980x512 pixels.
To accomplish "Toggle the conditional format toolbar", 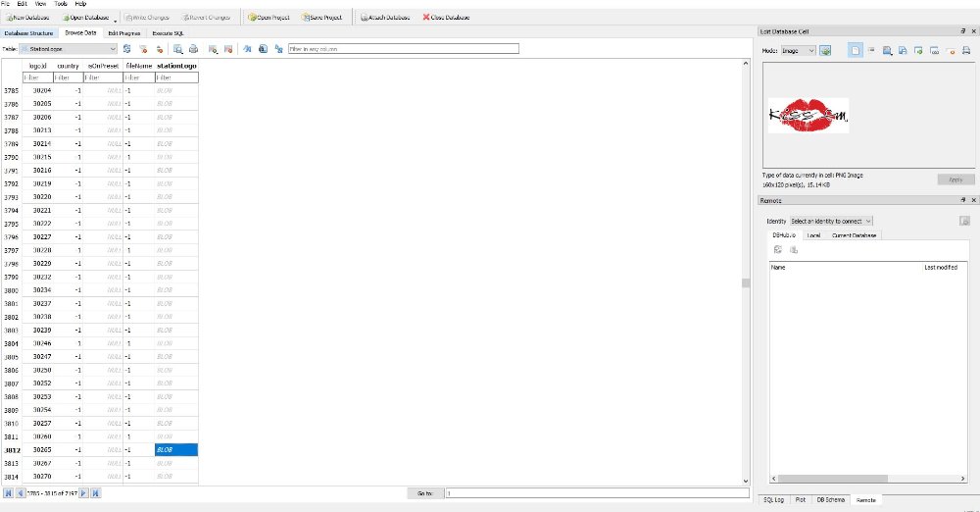I will click(247, 49).
